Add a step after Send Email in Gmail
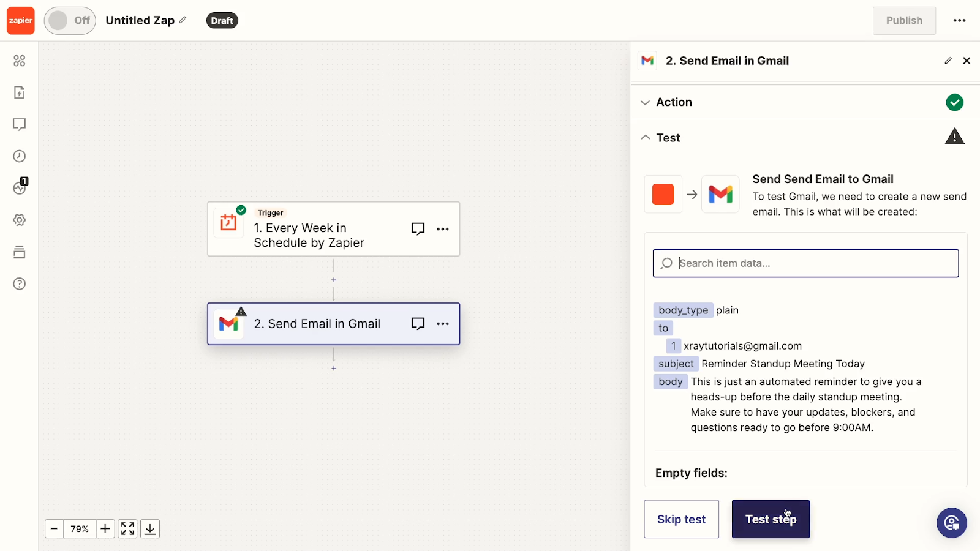This screenshot has height=551, width=980. point(334,369)
